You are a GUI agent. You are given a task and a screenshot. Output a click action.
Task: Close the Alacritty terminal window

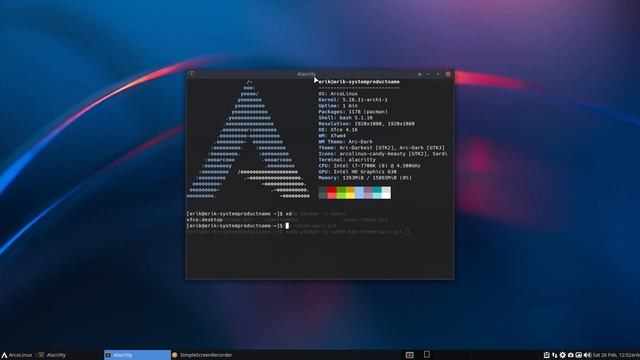click(x=448, y=74)
